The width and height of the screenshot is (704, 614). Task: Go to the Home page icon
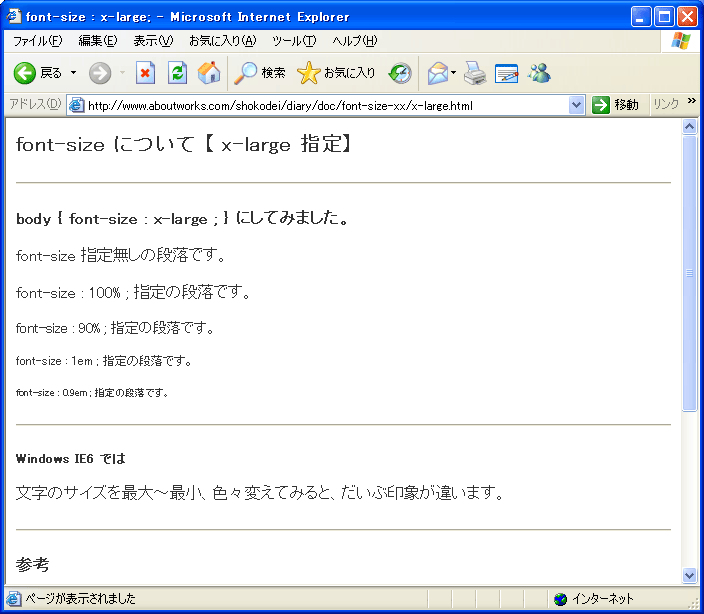pos(209,73)
